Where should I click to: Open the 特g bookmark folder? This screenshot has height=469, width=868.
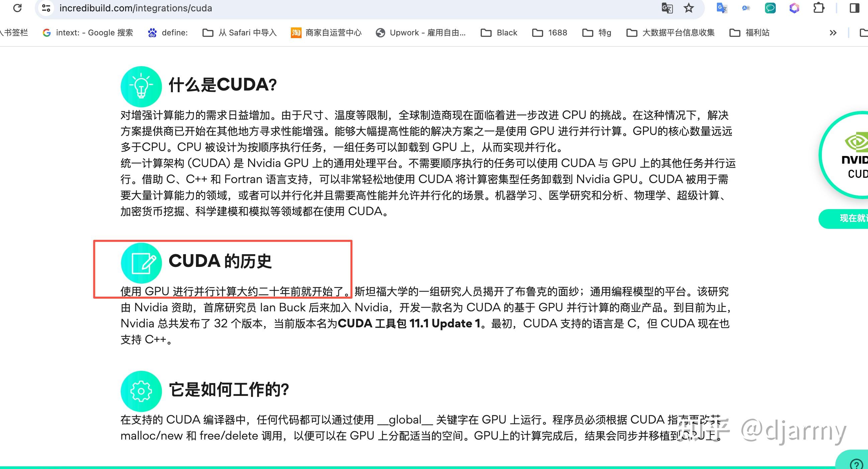pyautogui.click(x=597, y=33)
